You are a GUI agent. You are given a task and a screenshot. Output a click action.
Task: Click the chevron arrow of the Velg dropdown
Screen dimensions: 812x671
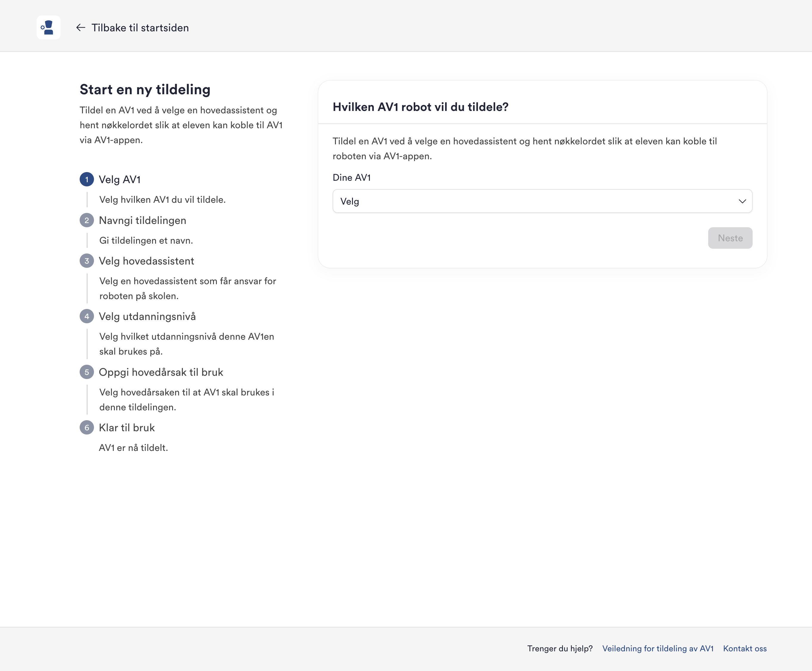pos(742,201)
